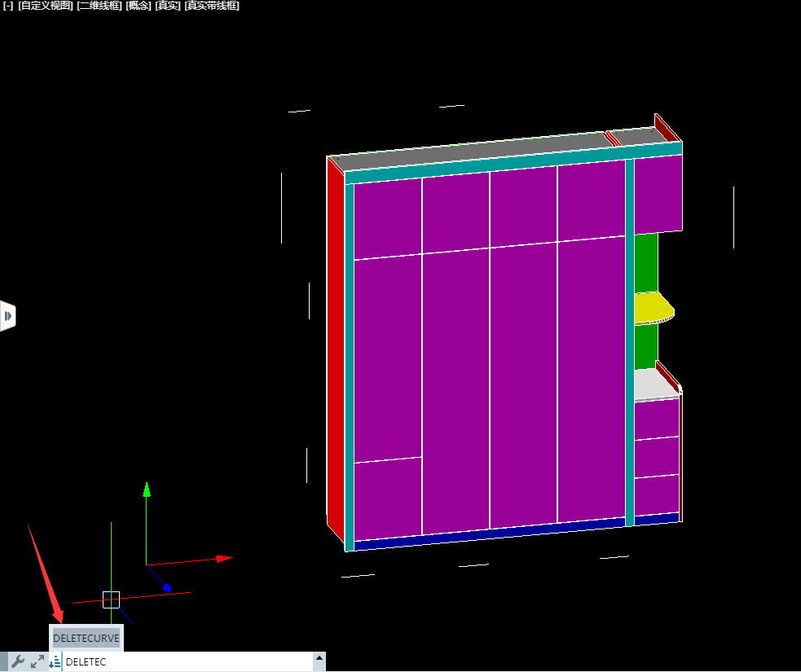Click the yellow curved shelf
Screen dimensions: 801x672
click(x=652, y=307)
